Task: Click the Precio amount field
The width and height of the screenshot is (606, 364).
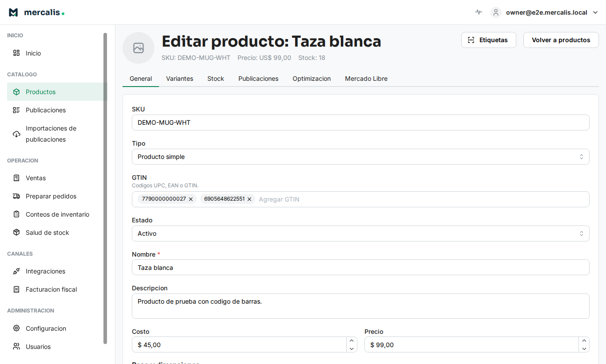Action: (x=471, y=345)
